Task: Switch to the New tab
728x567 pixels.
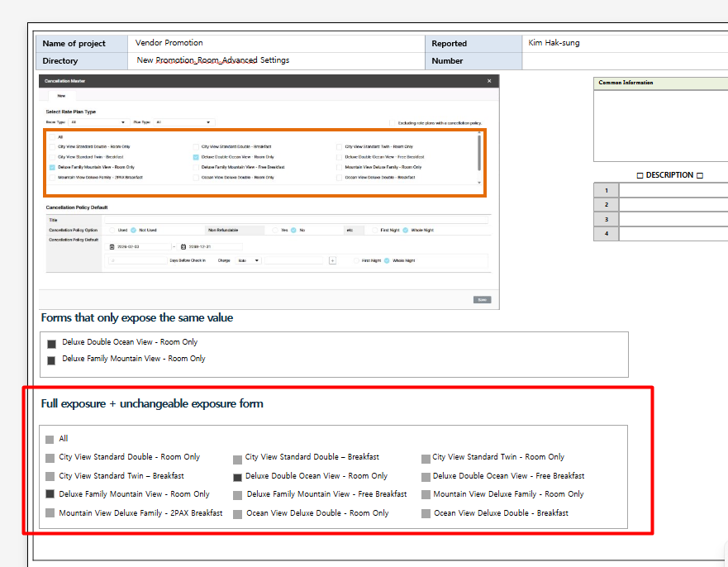Action: pyautogui.click(x=61, y=96)
